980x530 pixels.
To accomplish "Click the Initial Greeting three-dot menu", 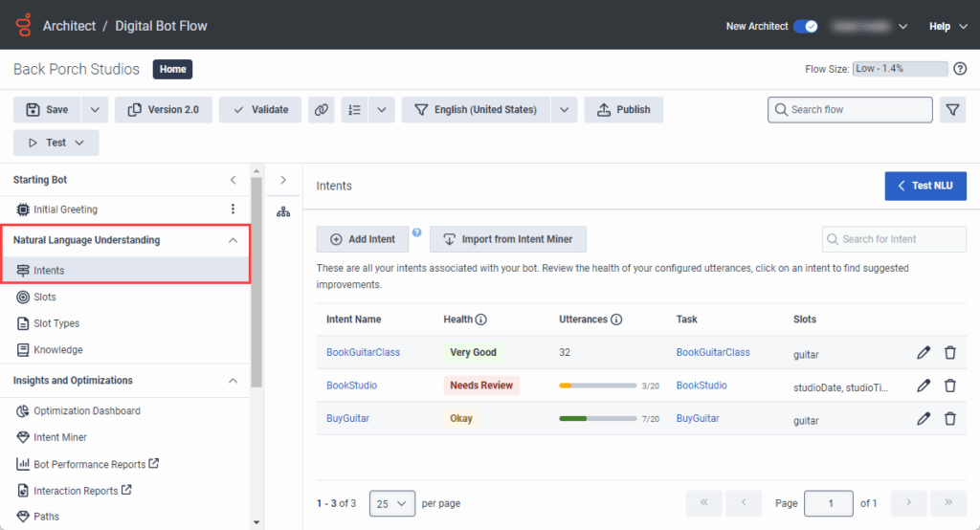I will coord(233,210).
